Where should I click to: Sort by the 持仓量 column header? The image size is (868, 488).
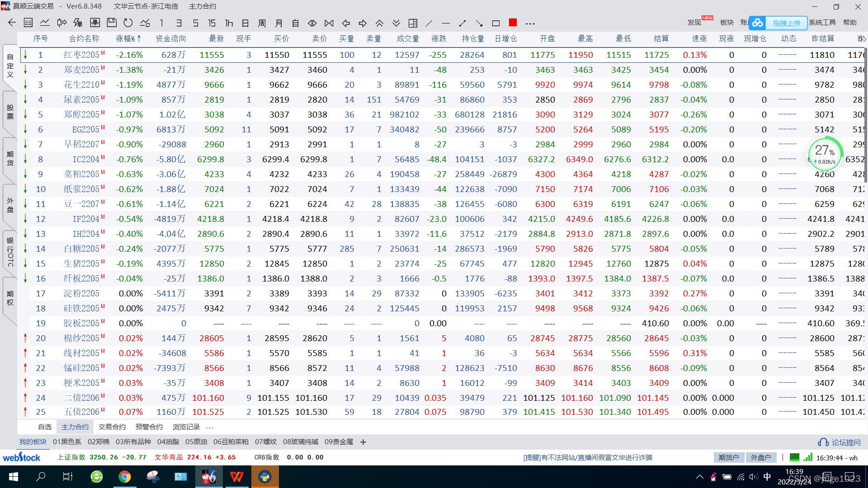pyautogui.click(x=473, y=39)
